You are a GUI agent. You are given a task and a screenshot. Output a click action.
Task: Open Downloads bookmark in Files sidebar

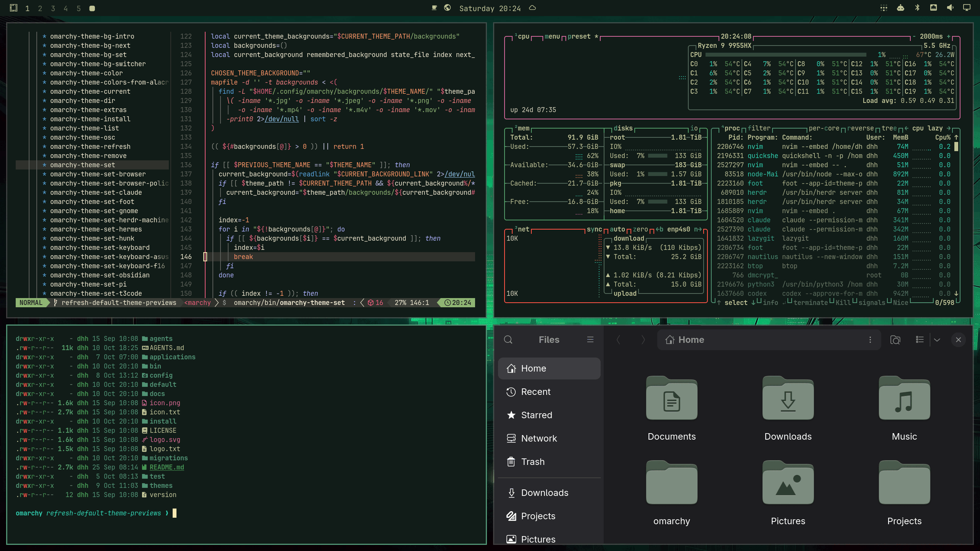pyautogui.click(x=549, y=493)
